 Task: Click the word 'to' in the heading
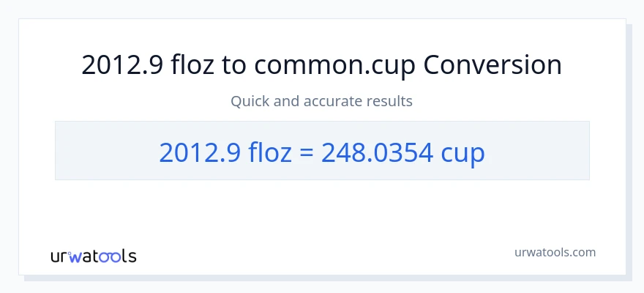coord(235,65)
